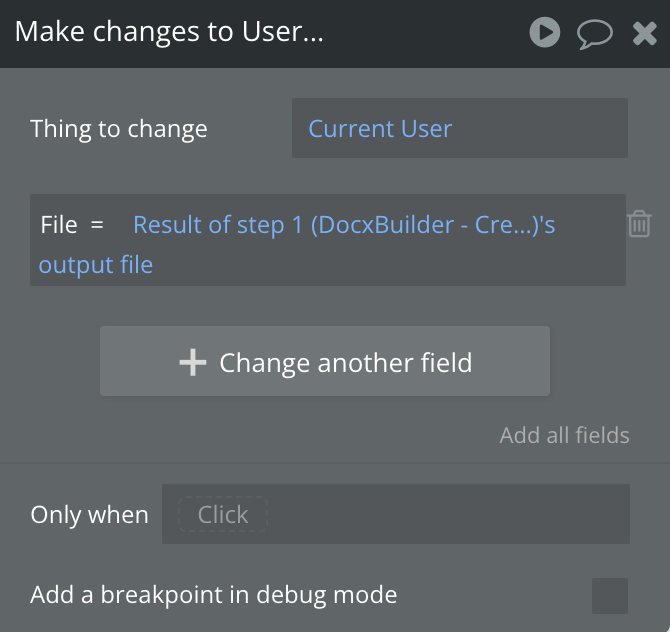Select the Click placeholder in Only when
This screenshot has width=670, height=632.
click(x=222, y=514)
